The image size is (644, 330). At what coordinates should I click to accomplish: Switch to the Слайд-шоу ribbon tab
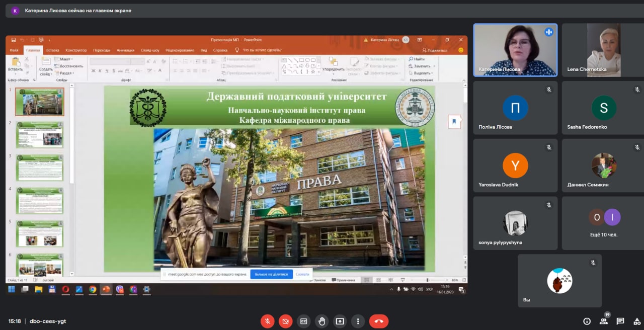coord(150,50)
